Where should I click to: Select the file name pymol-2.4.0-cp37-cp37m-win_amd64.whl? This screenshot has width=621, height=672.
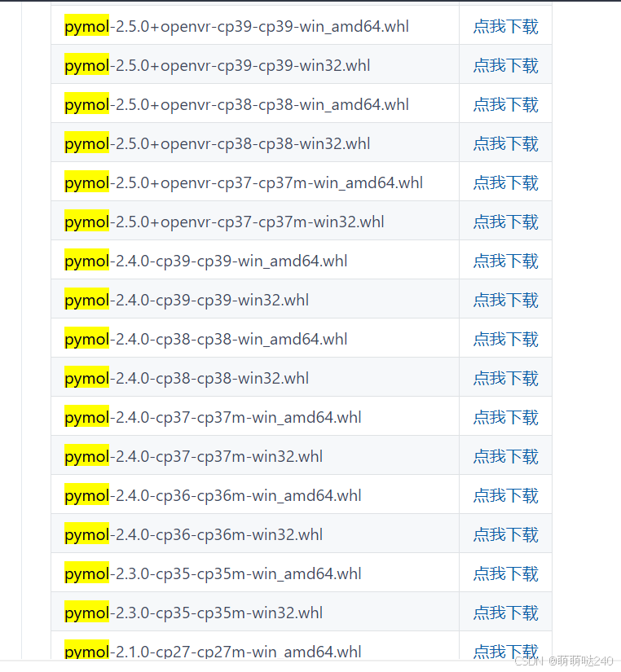[214, 417]
